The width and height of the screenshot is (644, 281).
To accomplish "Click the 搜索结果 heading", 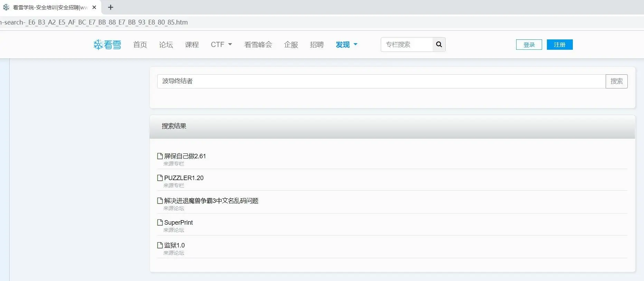I will point(174,126).
